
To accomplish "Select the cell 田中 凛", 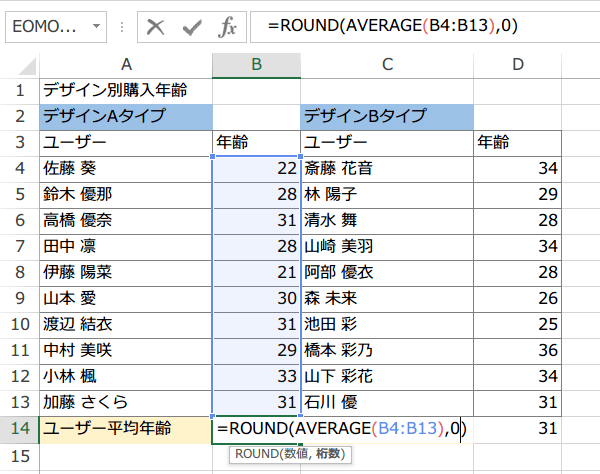I will pyautogui.click(x=126, y=247).
